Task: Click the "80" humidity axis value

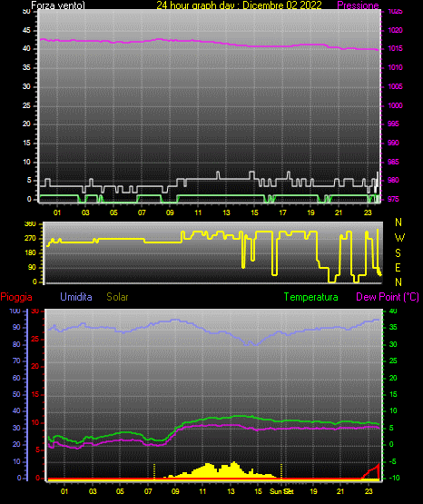Action: tap(16, 344)
